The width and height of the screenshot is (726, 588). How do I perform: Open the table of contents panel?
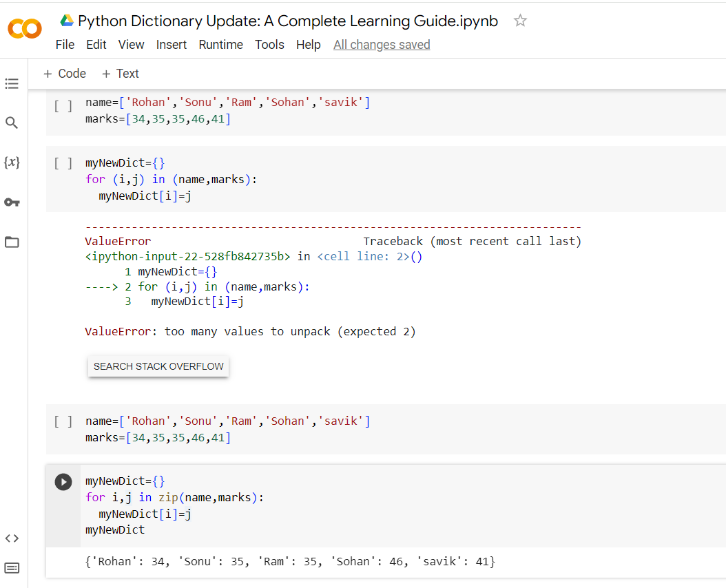coord(12,83)
